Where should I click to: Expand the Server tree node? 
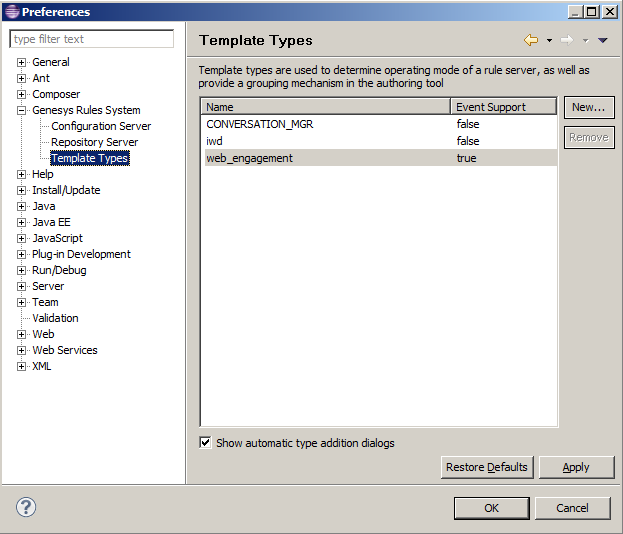21,286
